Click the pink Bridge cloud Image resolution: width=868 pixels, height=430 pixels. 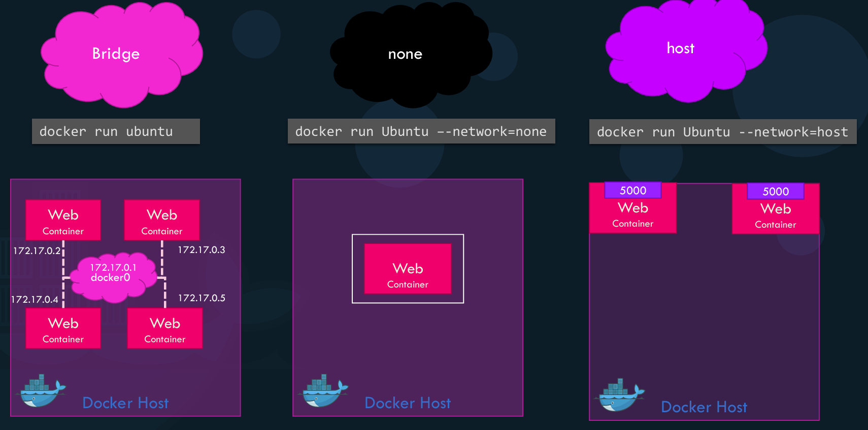click(x=121, y=55)
